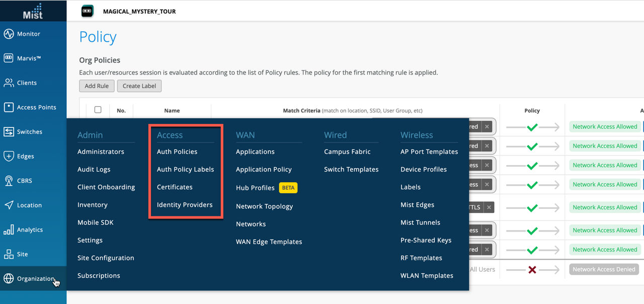The height and width of the screenshot is (304, 644).
Task: Open Marvis assistant icon
Action: [x=9, y=58]
